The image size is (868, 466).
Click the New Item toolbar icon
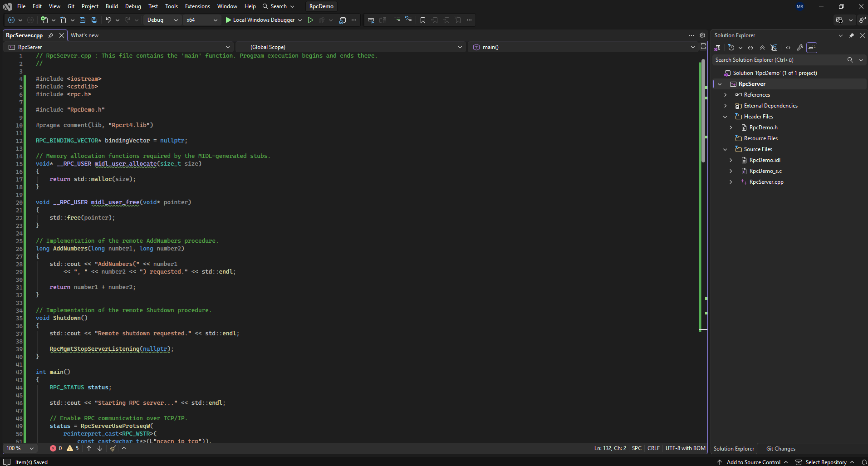tap(44, 20)
